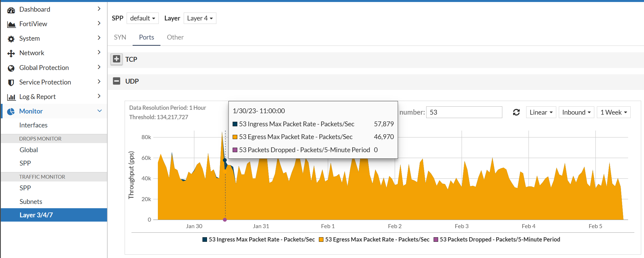This screenshot has width=644, height=258.
Task: Click the refresh icon next to port number
Action: pos(517,112)
